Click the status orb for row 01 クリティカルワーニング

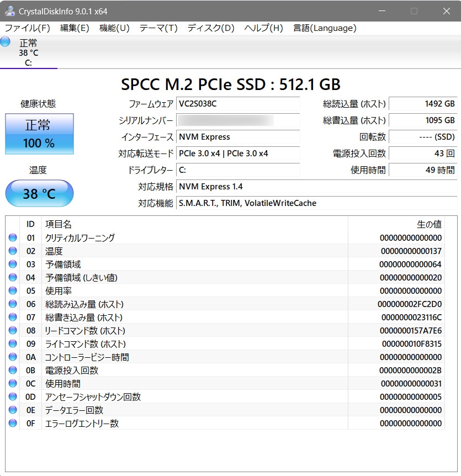(x=13, y=237)
